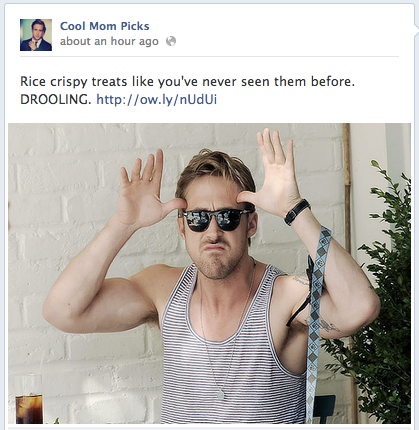Click the sunglasses in the photo
The height and width of the screenshot is (430, 419).
point(216,219)
